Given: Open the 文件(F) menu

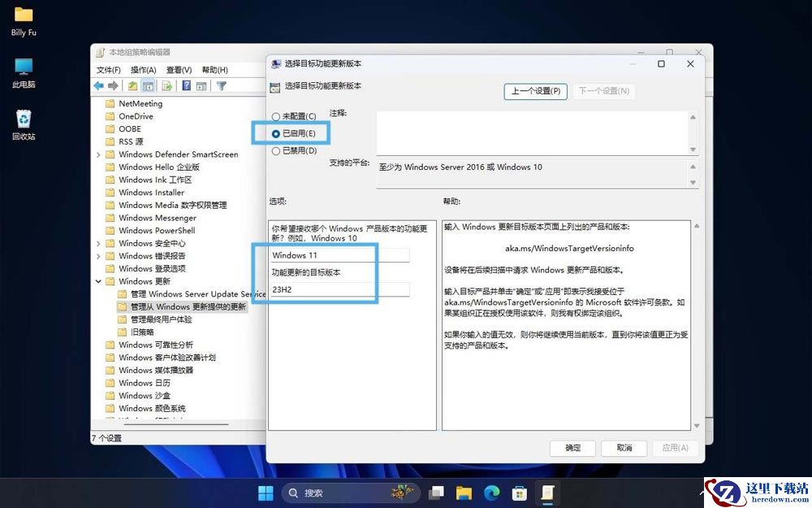Looking at the screenshot, I should 109,70.
